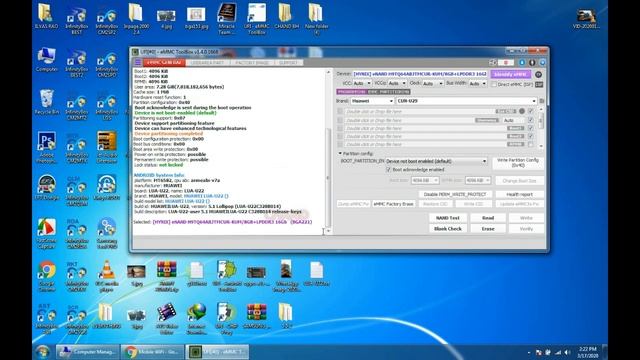Select the UFI - eMMC ToolBox desktop shortcut

[x=257, y=19]
